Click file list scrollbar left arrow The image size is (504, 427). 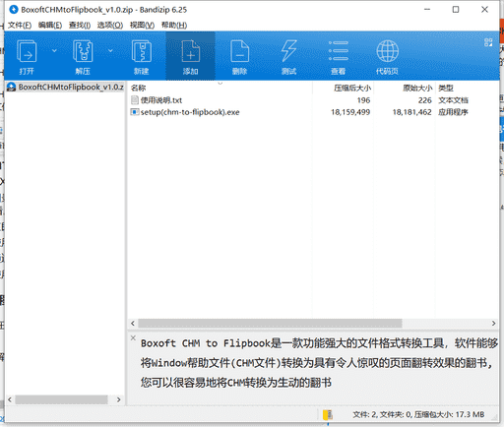pos(133,324)
